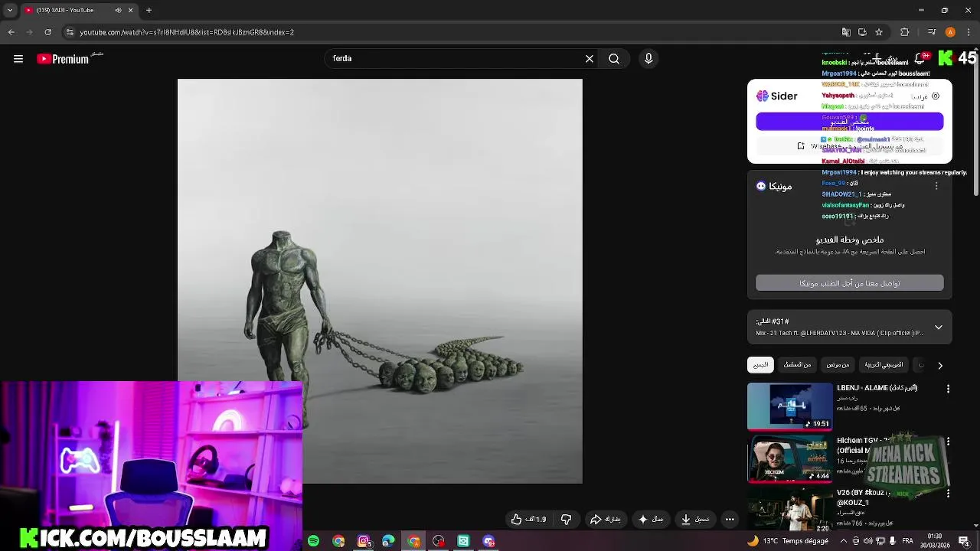The image size is (980, 551).
Task: Open YouTube notifications bell
Action: click(x=921, y=59)
